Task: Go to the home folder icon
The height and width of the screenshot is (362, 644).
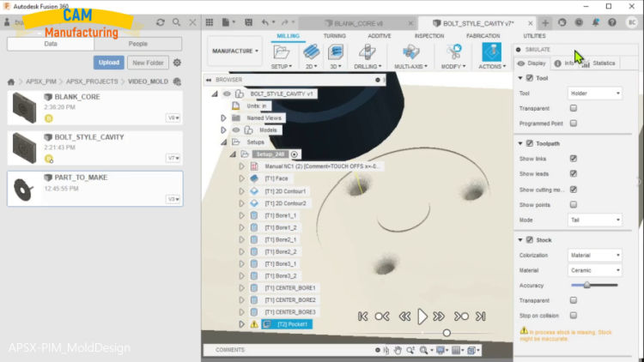Action: pyautogui.click(x=11, y=81)
